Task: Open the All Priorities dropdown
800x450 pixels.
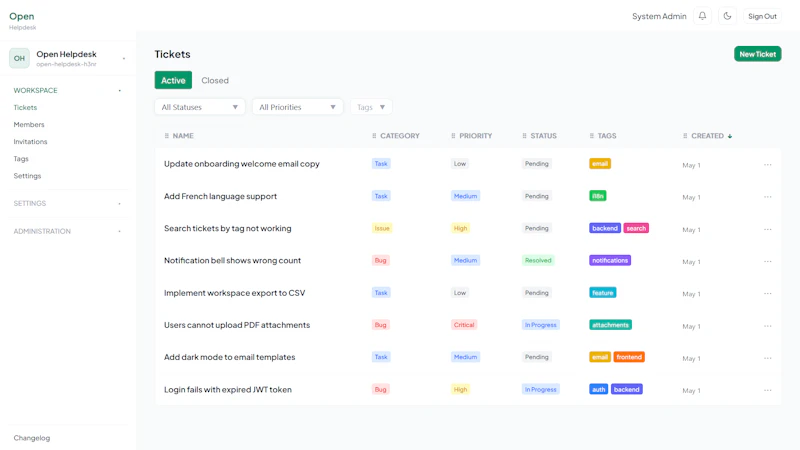Action: point(297,107)
